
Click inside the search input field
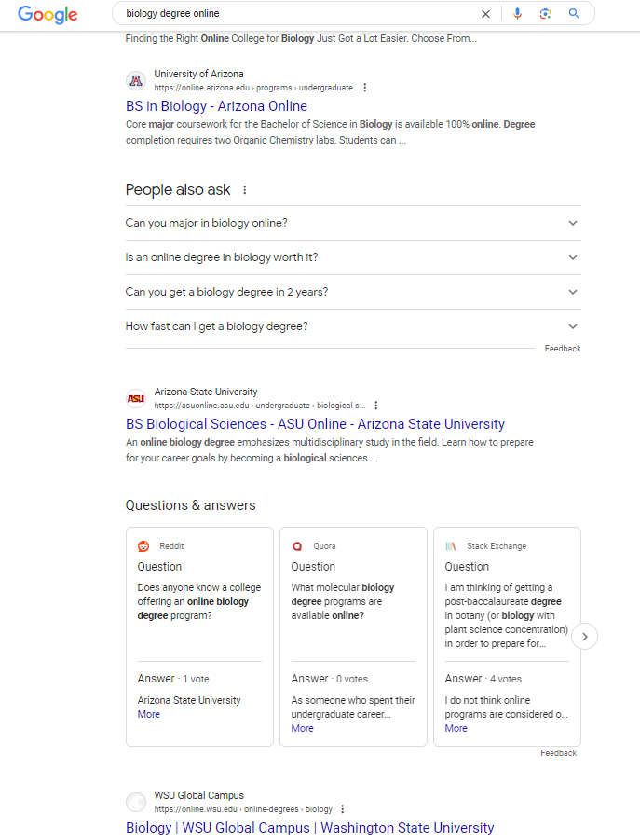point(279,14)
